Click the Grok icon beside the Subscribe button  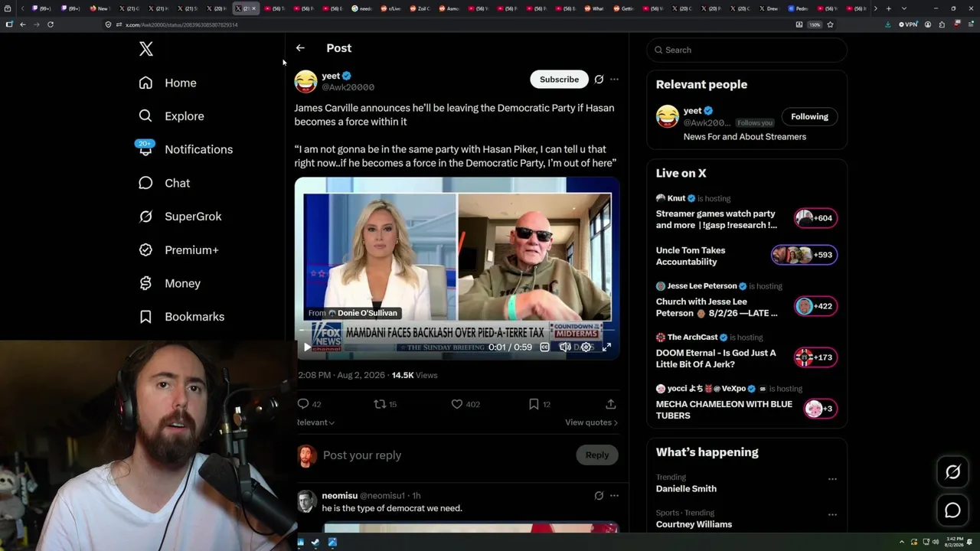pos(599,80)
